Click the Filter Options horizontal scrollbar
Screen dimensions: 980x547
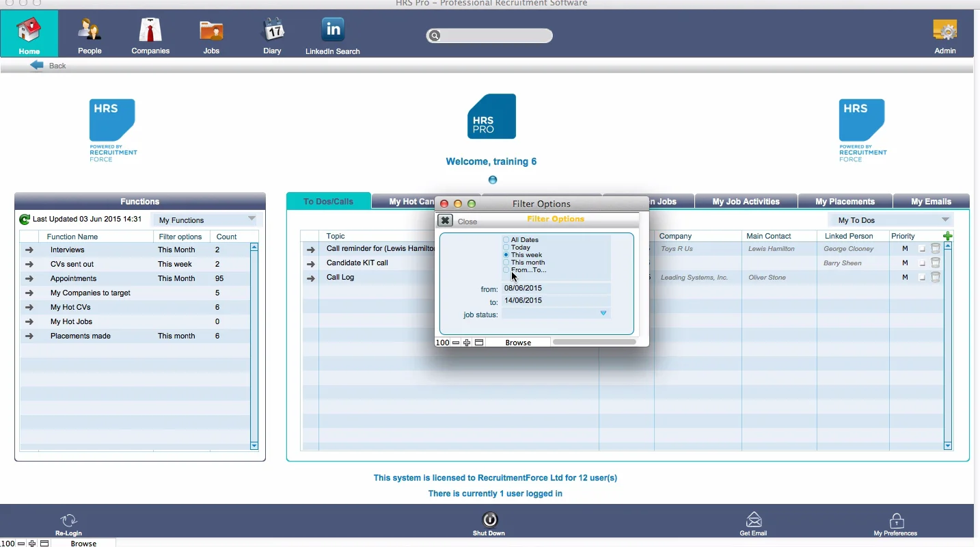[595, 342]
